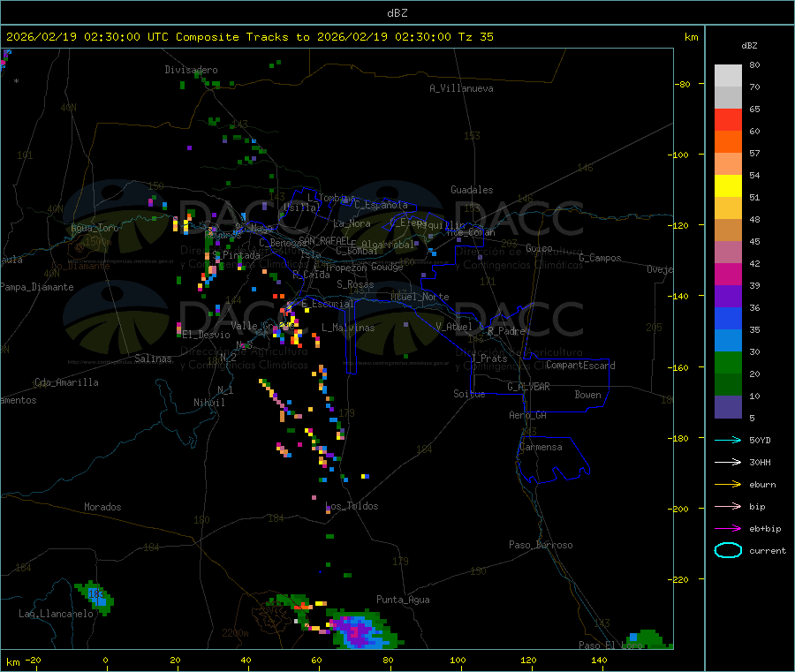Click the green echo near Lag.Llancanelo

pos(96,598)
